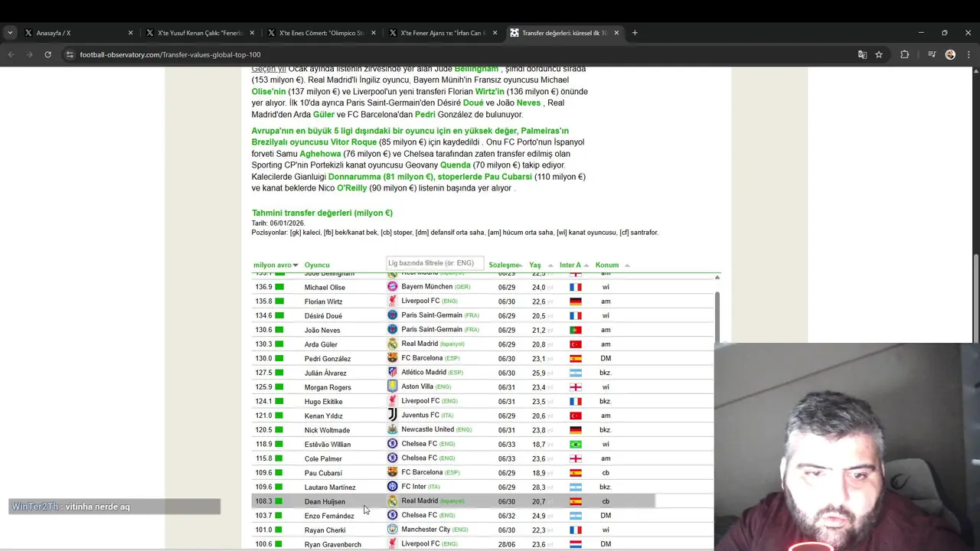This screenshot has width=980, height=551.
Task: Click Liverpool logo in Florian Wirtz row
Action: coord(392,301)
